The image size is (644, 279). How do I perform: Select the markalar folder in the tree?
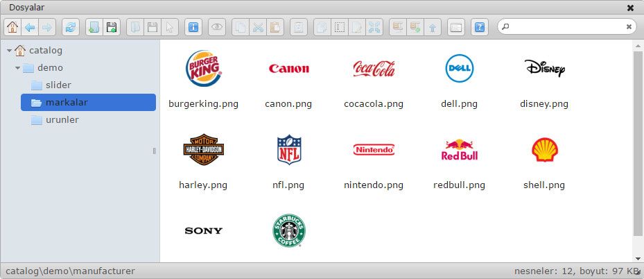88,102
